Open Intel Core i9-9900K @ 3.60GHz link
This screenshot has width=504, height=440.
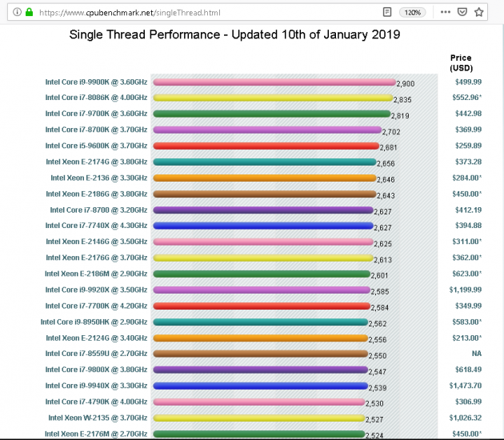[x=96, y=82]
